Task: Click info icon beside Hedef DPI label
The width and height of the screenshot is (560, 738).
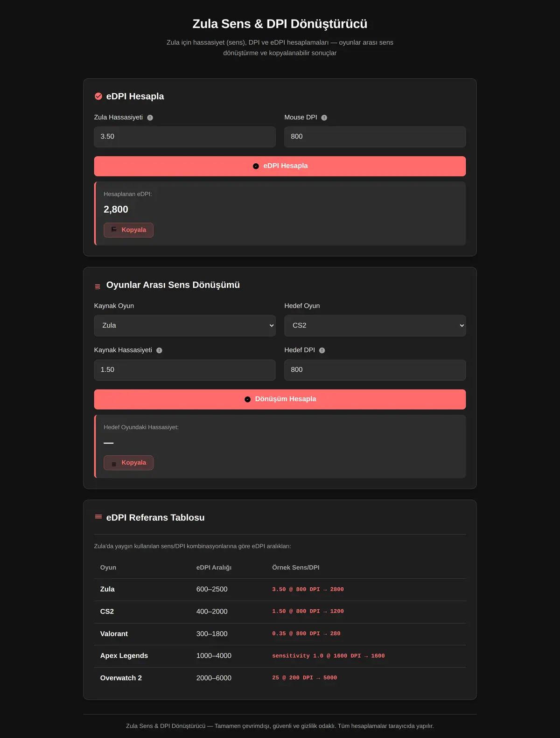Action: (322, 350)
